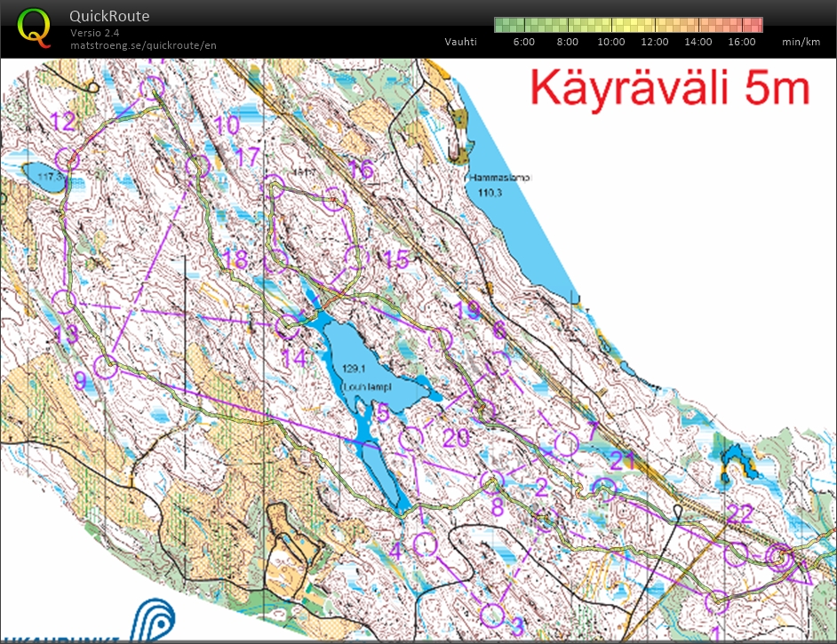This screenshot has height=644, width=837.
Task: Click the Vauhti label
Action: tap(460, 42)
